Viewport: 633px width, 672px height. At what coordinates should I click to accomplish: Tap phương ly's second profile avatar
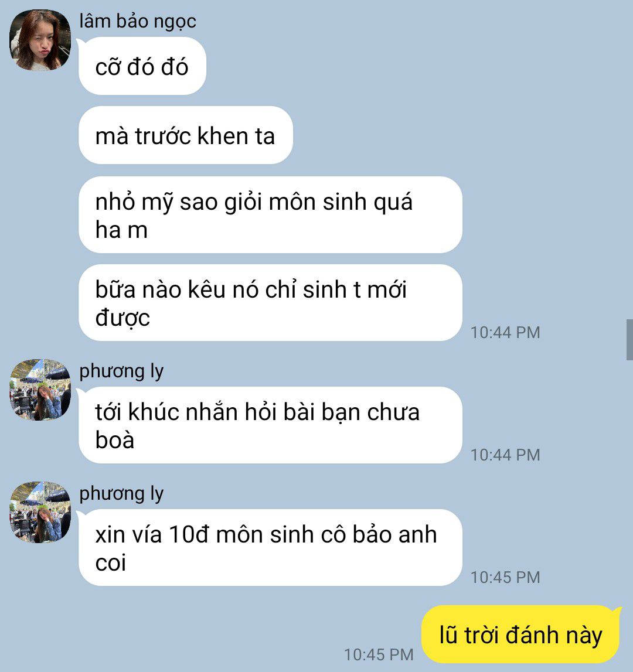tap(40, 512)
